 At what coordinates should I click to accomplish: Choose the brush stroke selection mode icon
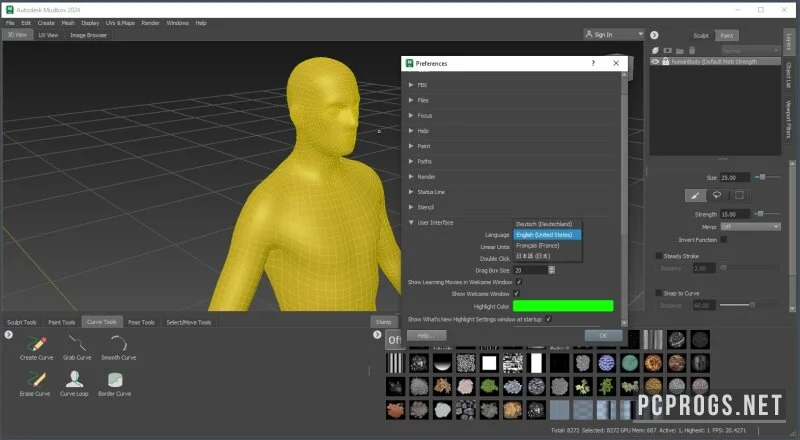(695, 195)
